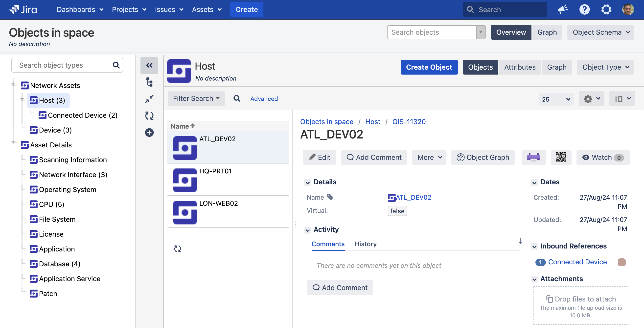Click the Advanced search link
This screenshot has width=644, height=328.
pyautogui.click(x=264, y=99)
